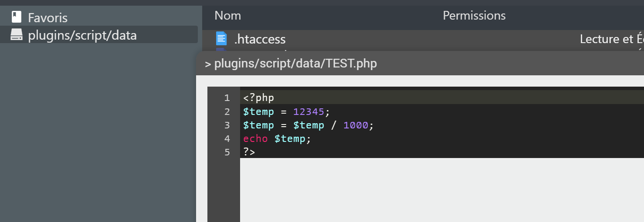This screenshot has height=222, width=644.
Task: Place cursor on the 12345 number
Action: pyautogui.click(x=309, y=112)
